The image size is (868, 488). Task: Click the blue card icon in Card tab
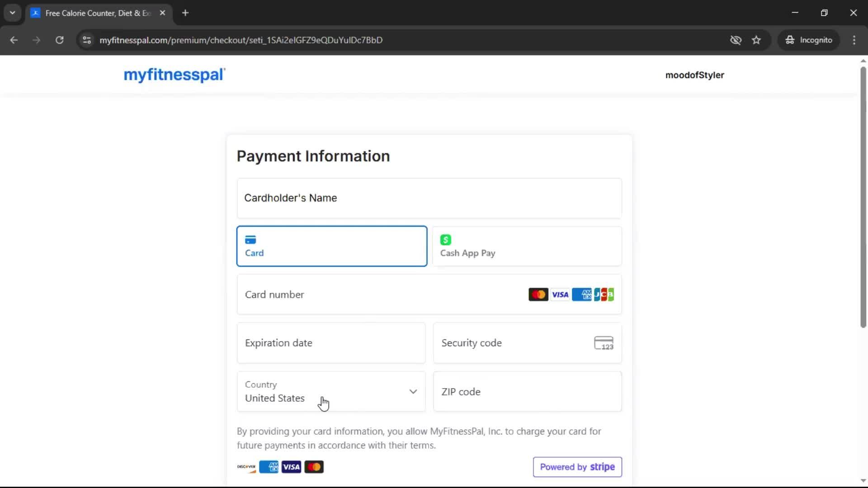(250, 239)
